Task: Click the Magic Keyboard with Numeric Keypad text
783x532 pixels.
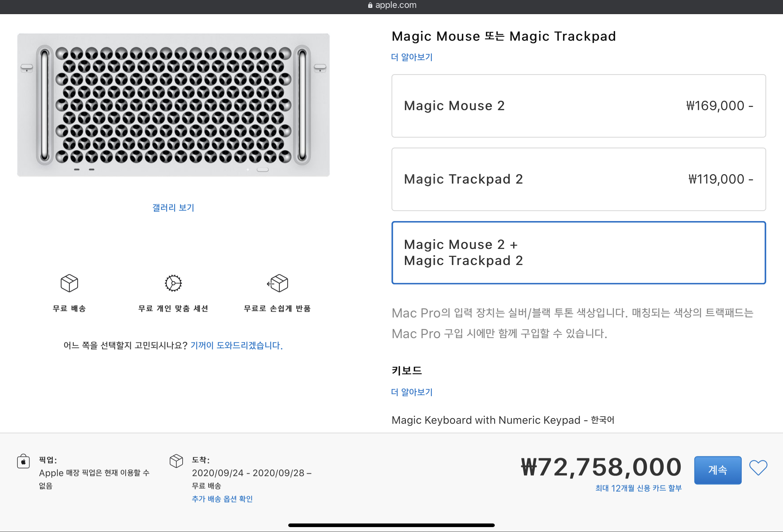Action: (x=503, y=420)
